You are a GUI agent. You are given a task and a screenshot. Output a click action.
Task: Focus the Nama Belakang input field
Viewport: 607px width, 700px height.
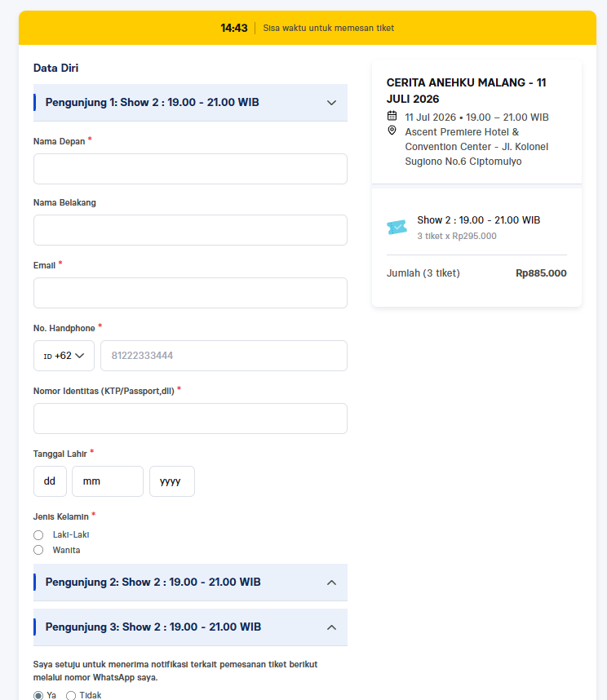coord(190,230)
